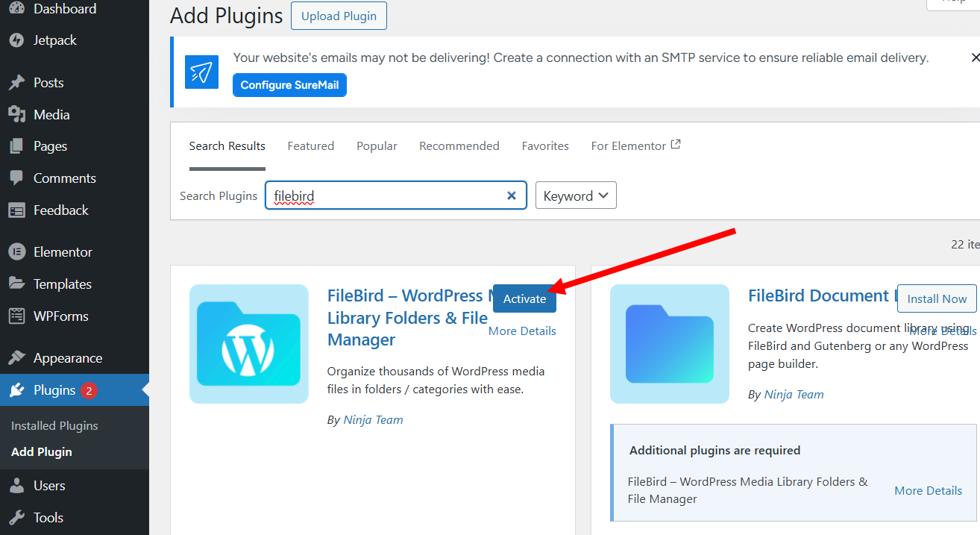Viewport: 980px width, 535px height.
Task: Open the Feedback menu label
Action: (x=61, y=210)
